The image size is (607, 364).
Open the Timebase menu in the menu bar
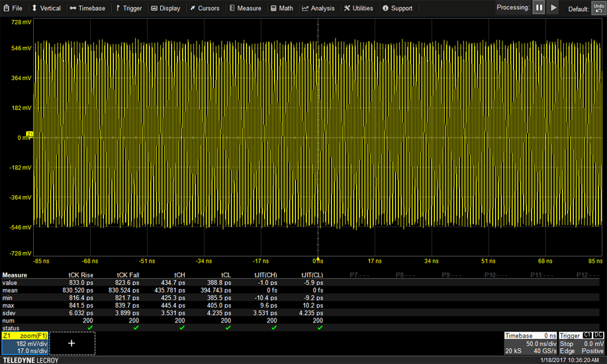pyautogui.click(x=87, y=9)
